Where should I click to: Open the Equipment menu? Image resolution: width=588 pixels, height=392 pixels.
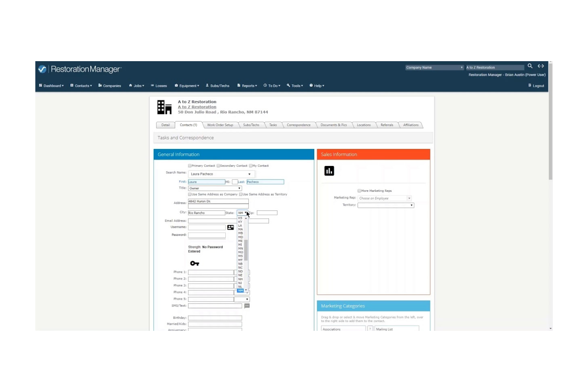[x=187, y=86]
